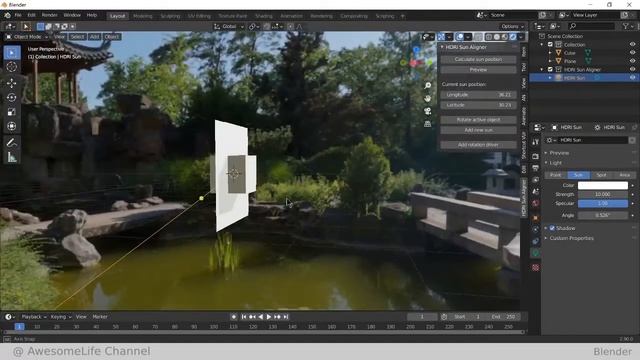Viewport: 640px width, 360px height.
Task: Select the Measure tool
Action: [x=11, y=157]
